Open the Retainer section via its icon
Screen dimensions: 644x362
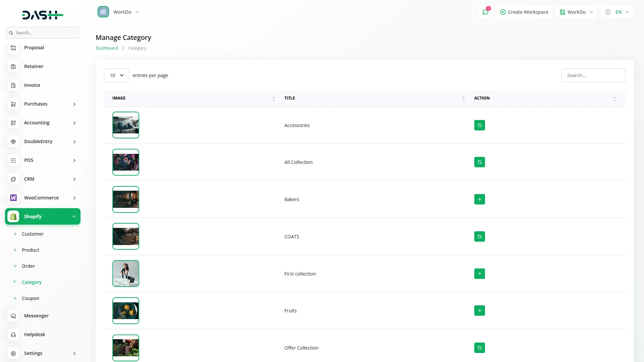13,66
